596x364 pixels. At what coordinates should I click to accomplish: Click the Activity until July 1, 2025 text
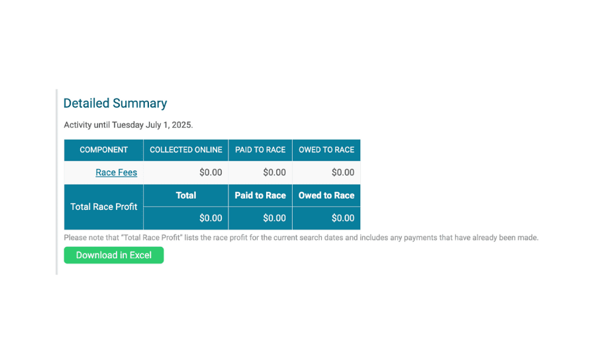pyautogui.click(x=128, y=125)
